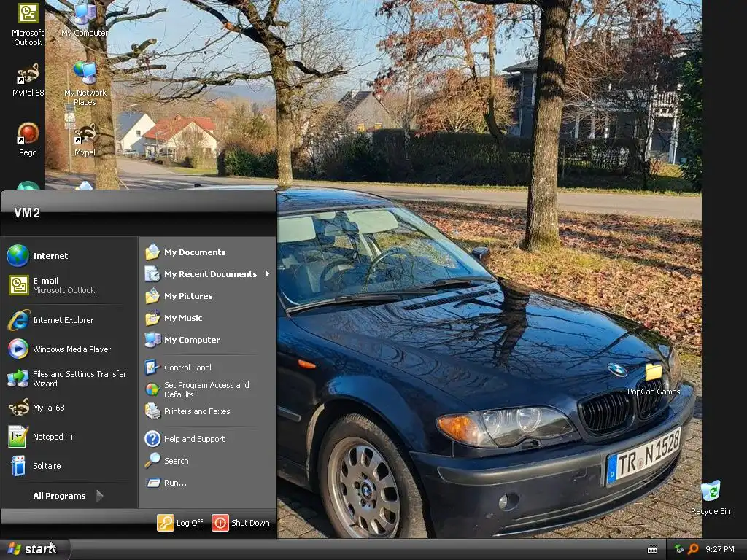747x560 pixels.
Task: Open Help and Support
Action: pos(208,438)
